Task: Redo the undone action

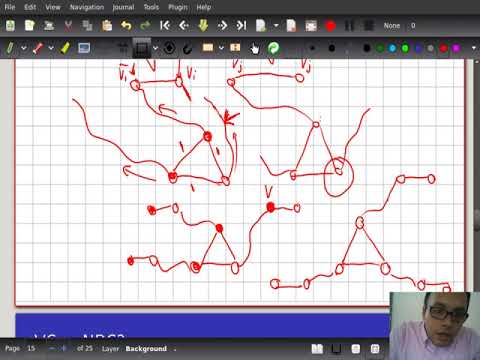Action: [x=145, y=26]
